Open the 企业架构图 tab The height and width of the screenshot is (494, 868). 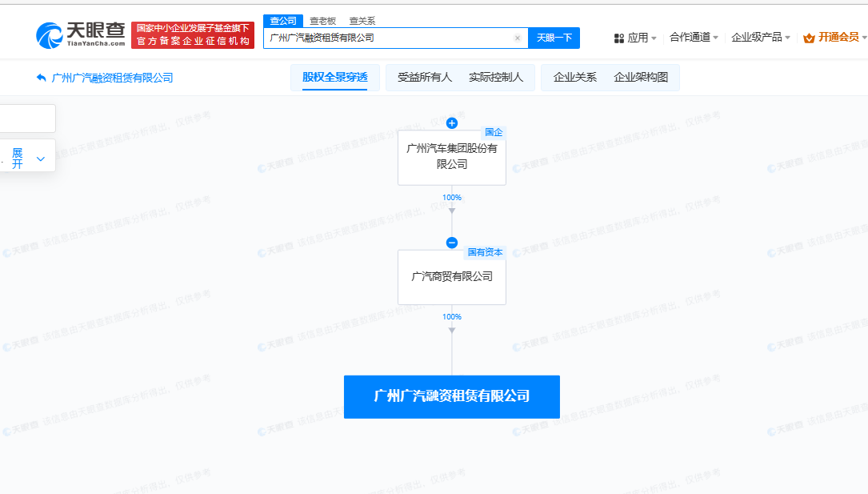tap(646, 78)
